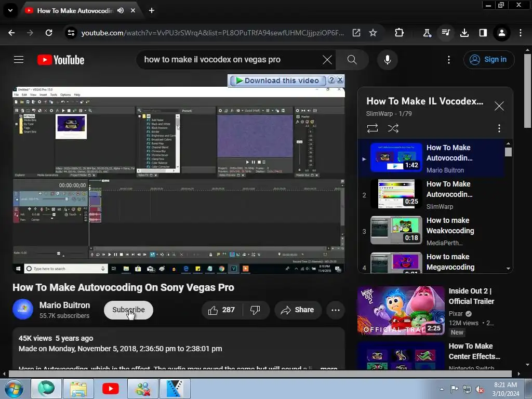Dislike this video

[256, 310]
